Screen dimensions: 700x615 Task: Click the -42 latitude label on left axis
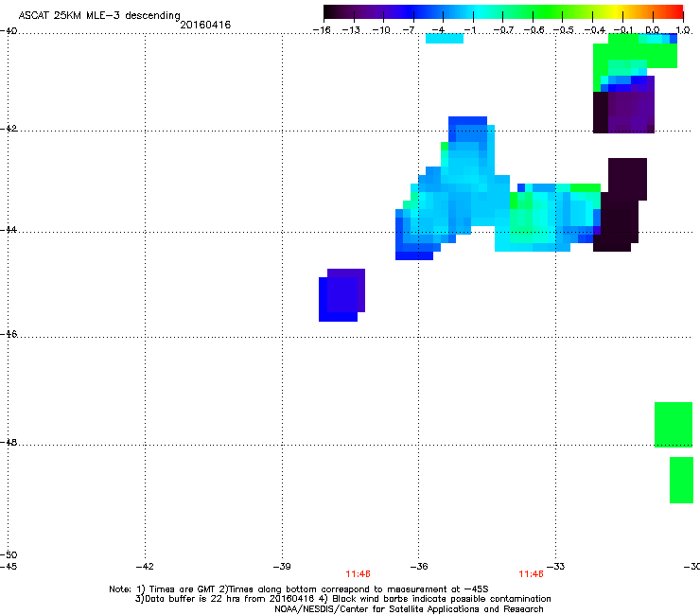click(x=9, y=128)
